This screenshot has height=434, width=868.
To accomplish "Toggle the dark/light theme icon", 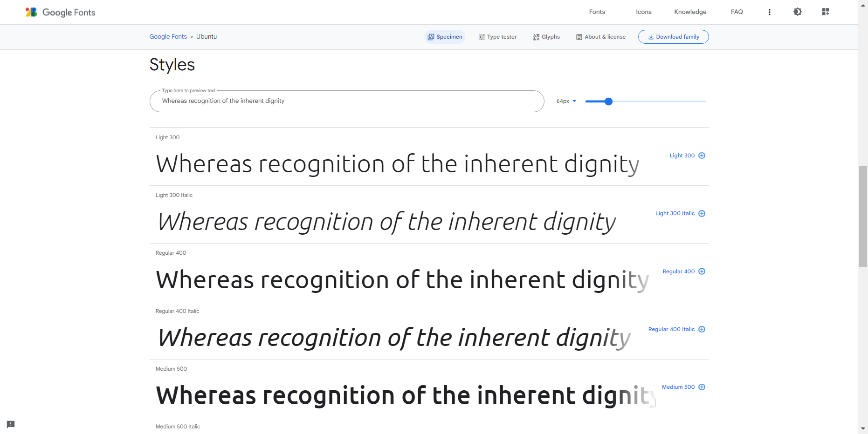I will click(x=798, y=12).
